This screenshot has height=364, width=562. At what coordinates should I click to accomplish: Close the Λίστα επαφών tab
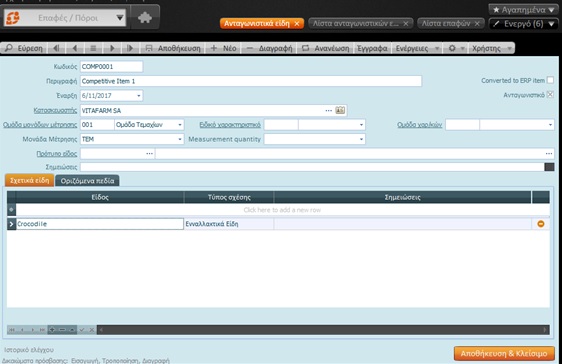(x=477, y=24)
